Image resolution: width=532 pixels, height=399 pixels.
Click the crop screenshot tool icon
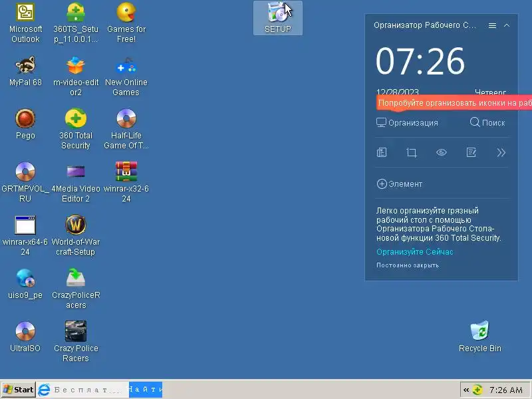click(412, 152)
